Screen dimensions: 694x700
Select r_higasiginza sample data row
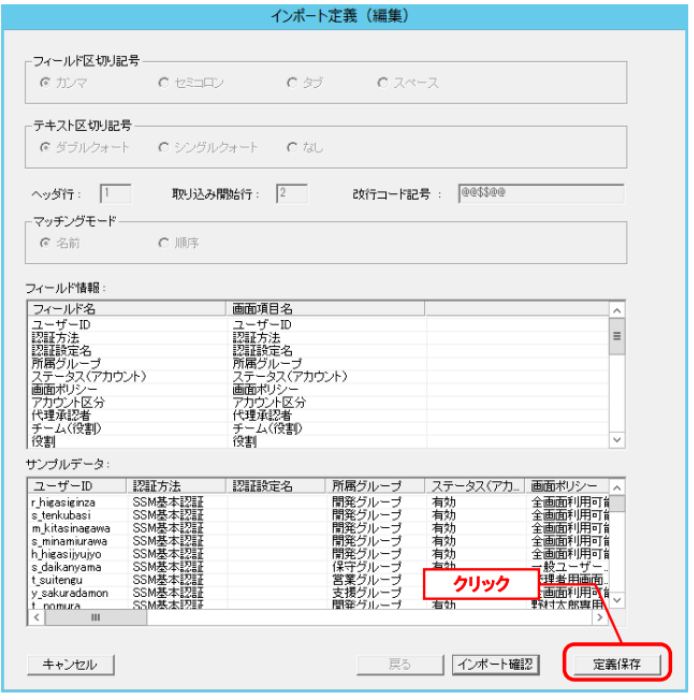[319, 502]
